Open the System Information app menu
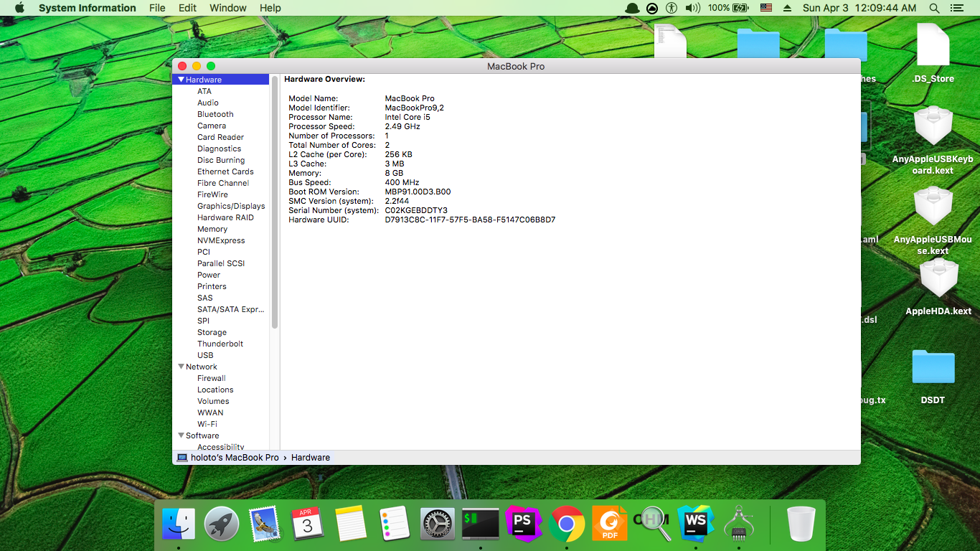 point(87,8)
